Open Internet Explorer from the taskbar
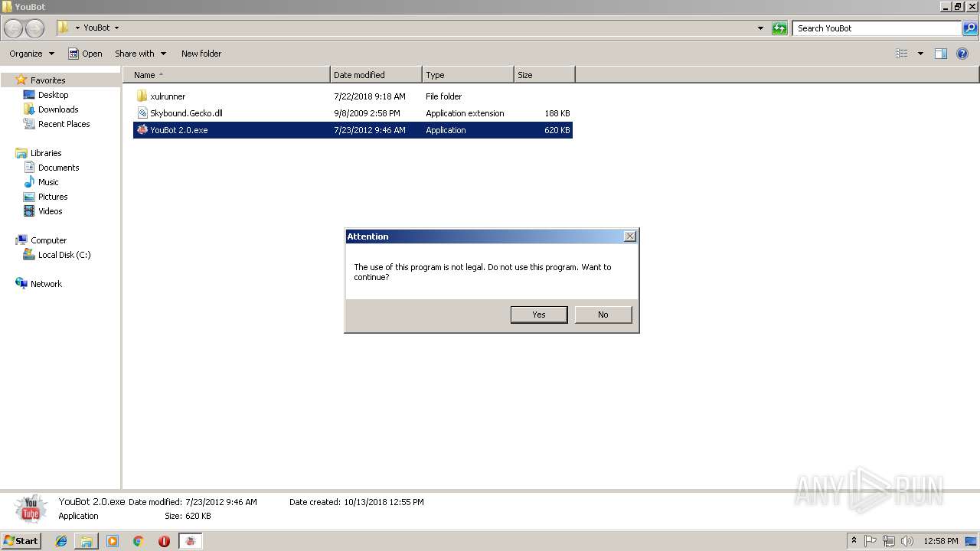 pos(61,541)
